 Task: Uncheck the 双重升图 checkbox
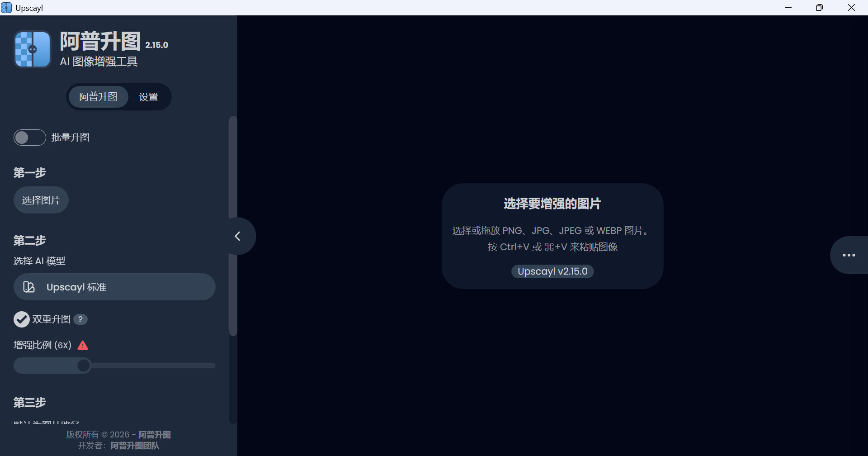pyautogui.click(x=22, y=319)
